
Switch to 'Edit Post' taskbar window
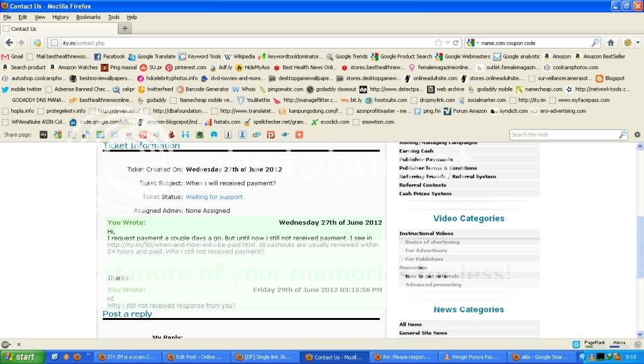196,357
